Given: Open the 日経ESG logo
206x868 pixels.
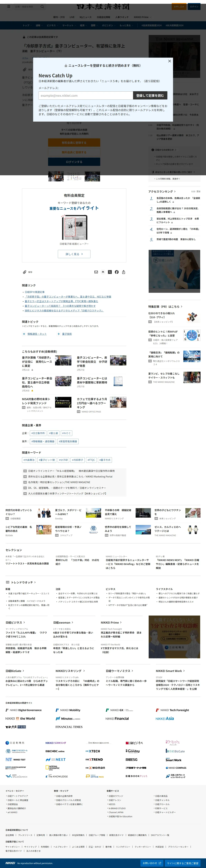Looking at the screenshot, I should 131,759.
